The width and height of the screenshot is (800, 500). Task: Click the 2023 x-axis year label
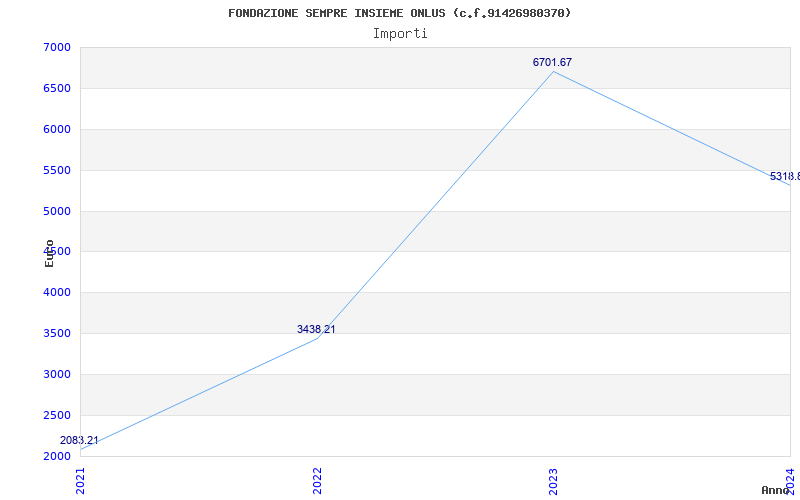click(x=554, y=481)
